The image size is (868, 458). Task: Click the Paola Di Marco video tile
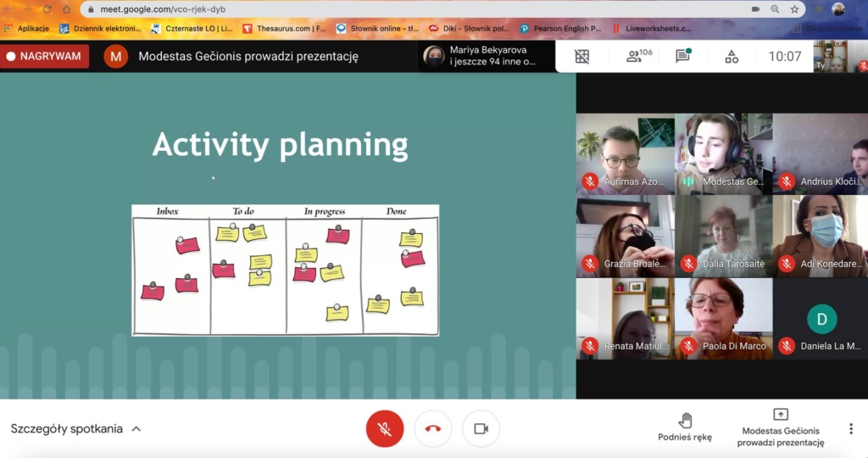click(724, 318)
